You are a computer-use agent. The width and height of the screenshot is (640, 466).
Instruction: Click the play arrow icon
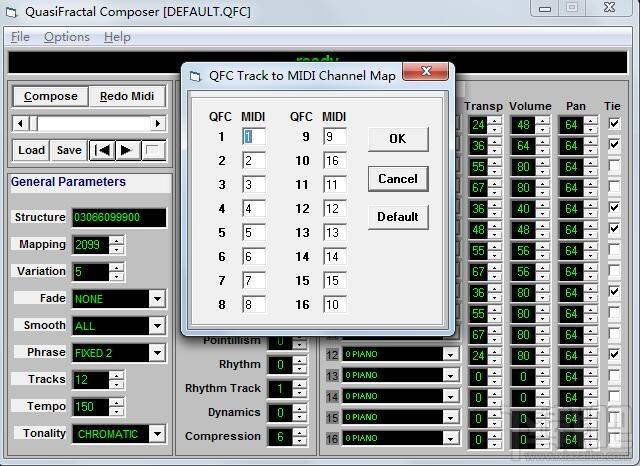pos(128,150)
